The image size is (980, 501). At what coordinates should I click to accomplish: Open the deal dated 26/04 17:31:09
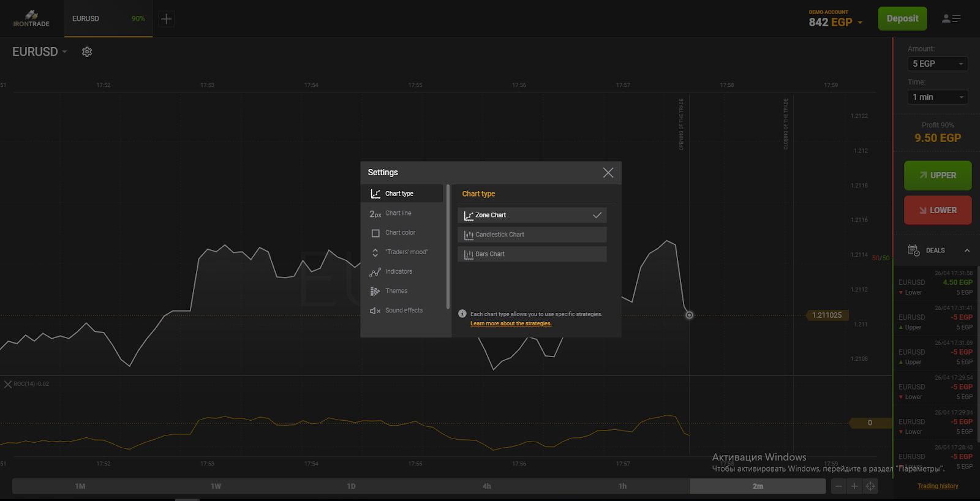coord(935,353)
